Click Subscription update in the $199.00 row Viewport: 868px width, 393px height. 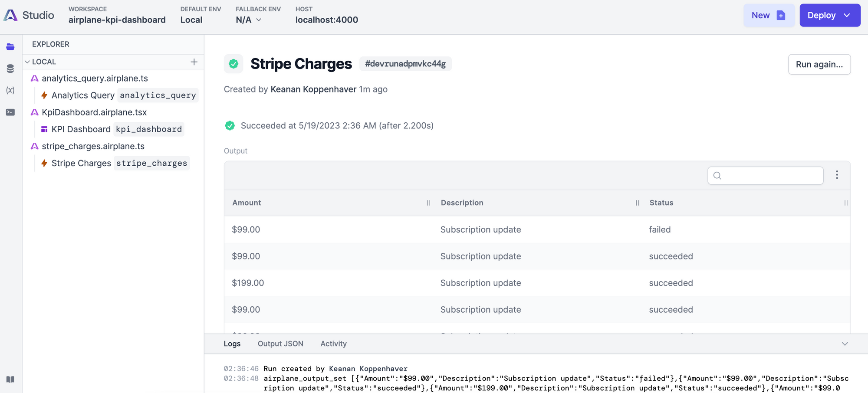(480, 283)
